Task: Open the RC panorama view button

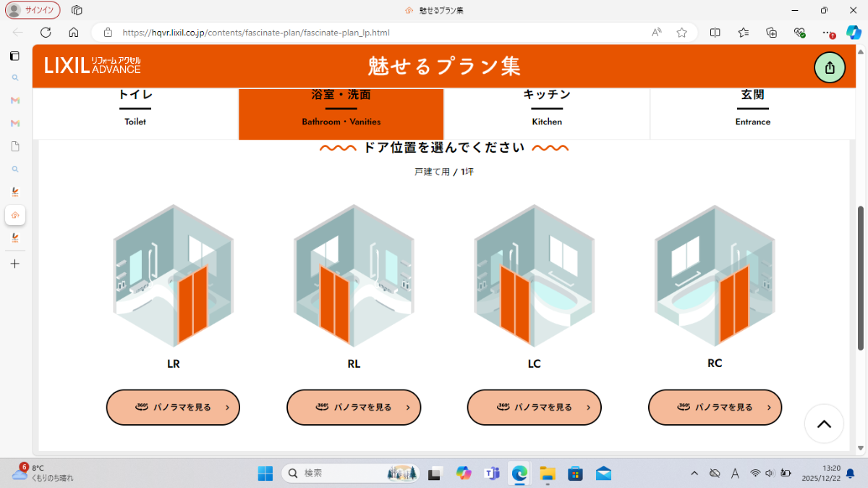Action: pyautogui.click(x=715, y=408)
